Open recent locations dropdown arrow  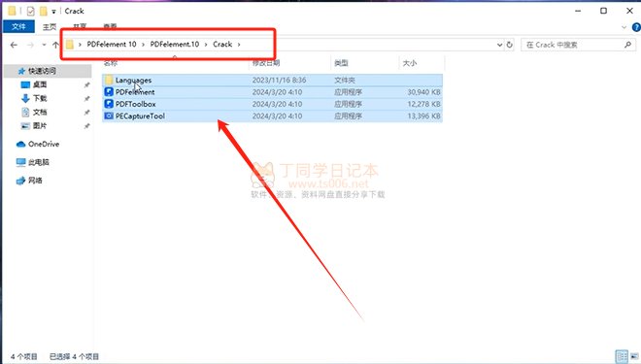44,45
